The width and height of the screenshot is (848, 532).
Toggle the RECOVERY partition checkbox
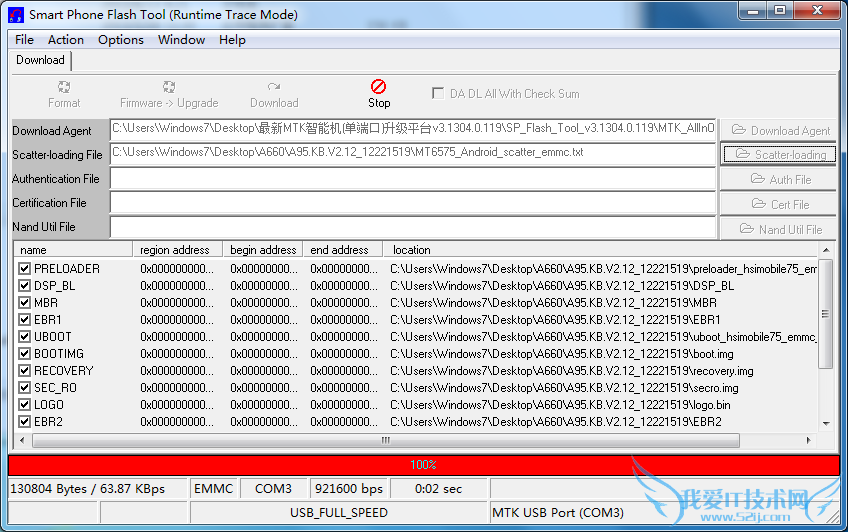coord(25,371)
